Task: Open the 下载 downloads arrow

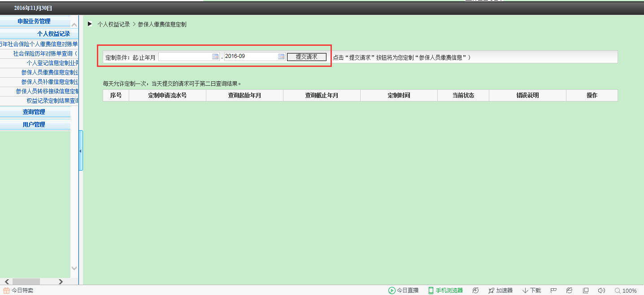Action: [x=532, y=291]
